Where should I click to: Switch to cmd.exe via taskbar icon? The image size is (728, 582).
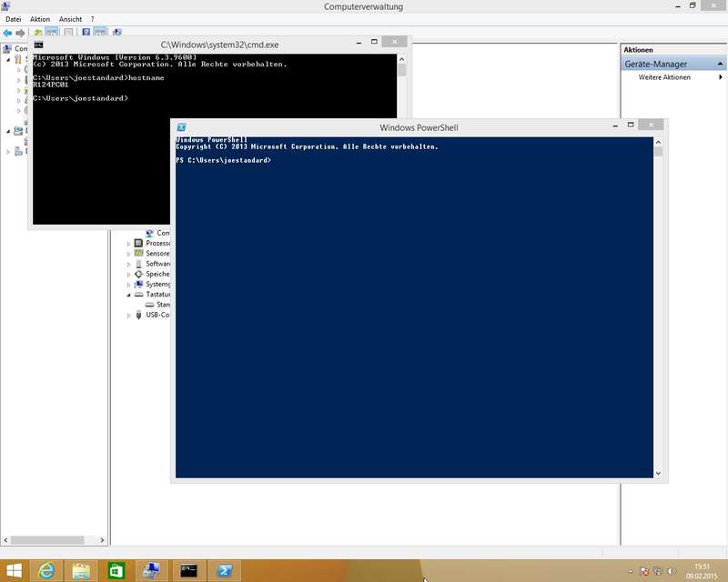(x=188, y=570)
